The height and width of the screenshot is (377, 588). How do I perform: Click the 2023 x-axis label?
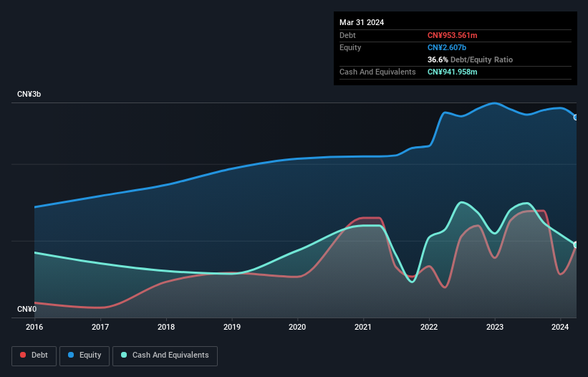pyautogui.click(x=495, y=327)
